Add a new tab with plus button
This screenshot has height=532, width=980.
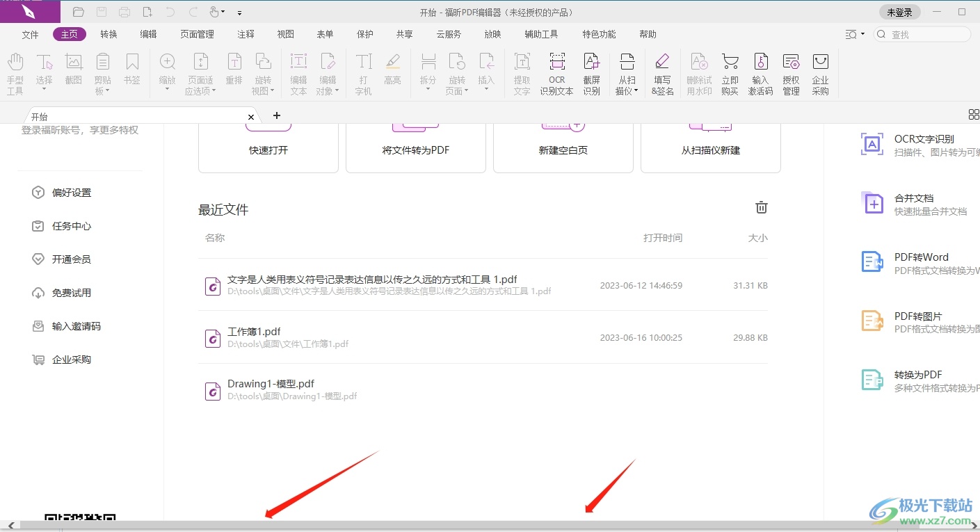277,115
